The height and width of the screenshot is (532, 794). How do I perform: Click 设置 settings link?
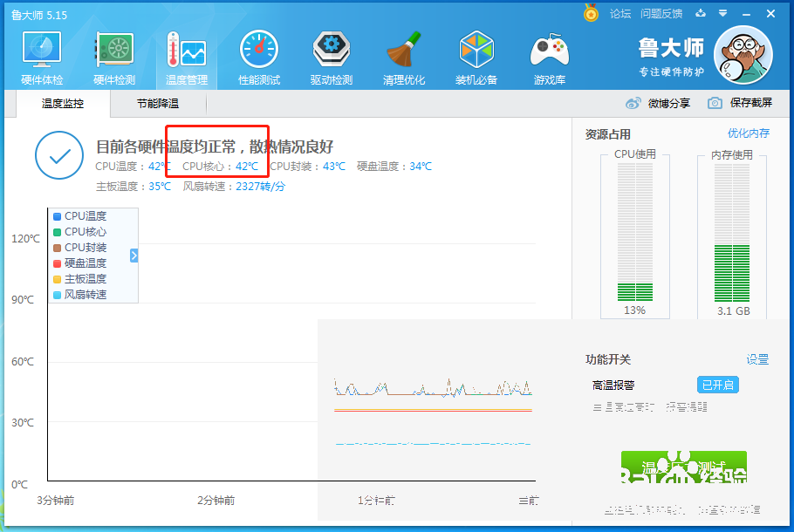coord(757,359)
